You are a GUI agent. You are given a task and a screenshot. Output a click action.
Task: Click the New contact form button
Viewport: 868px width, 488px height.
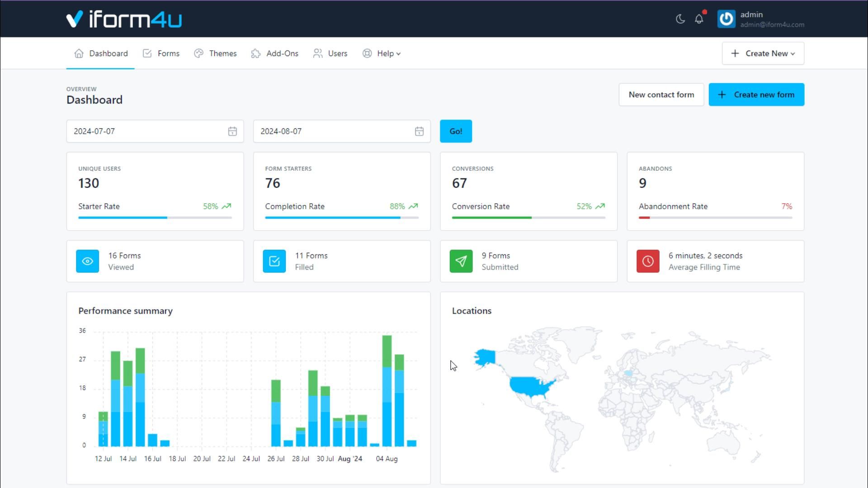pos(661,94)
